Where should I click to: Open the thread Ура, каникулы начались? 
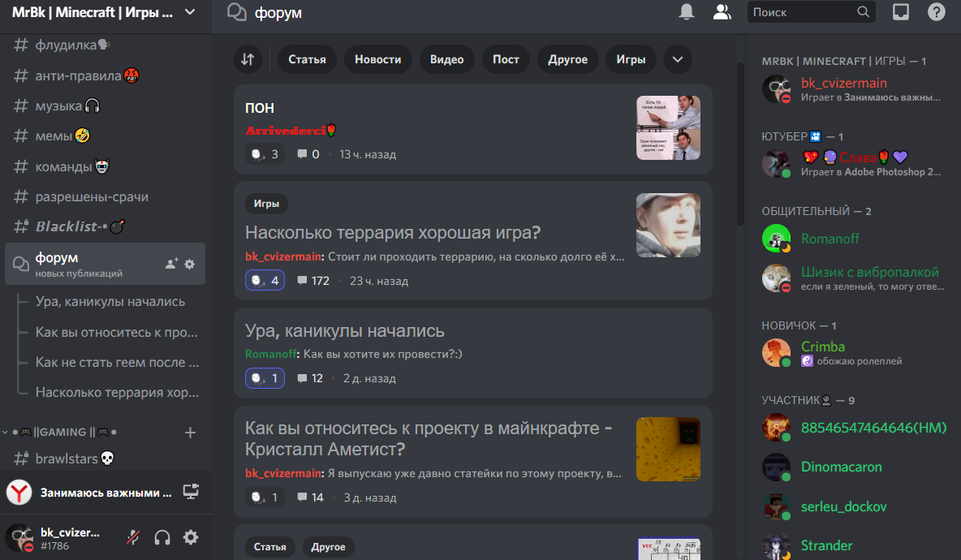point(343,330)
